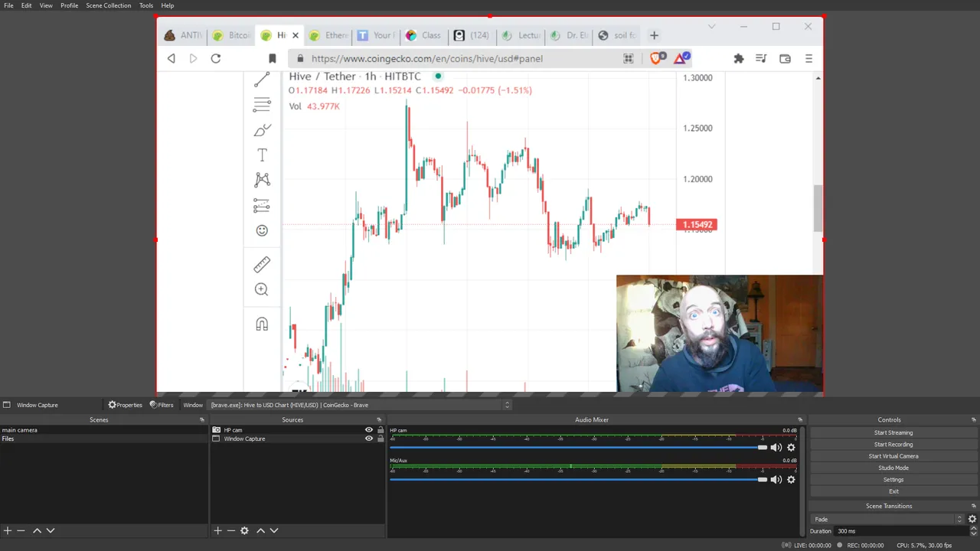The width and height of the screenshot is (980, 551).
Task: Add a new source with plus button
Action: coord(217,530)
